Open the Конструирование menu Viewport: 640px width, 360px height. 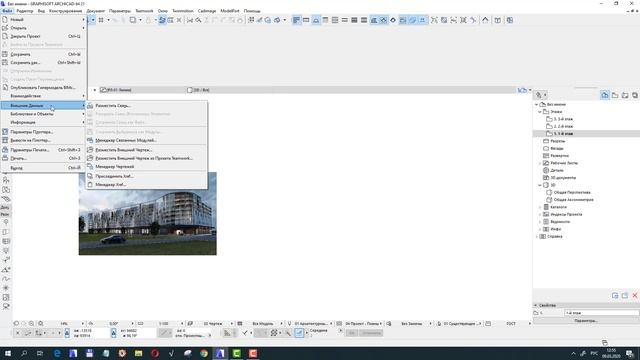click(65, 11)
